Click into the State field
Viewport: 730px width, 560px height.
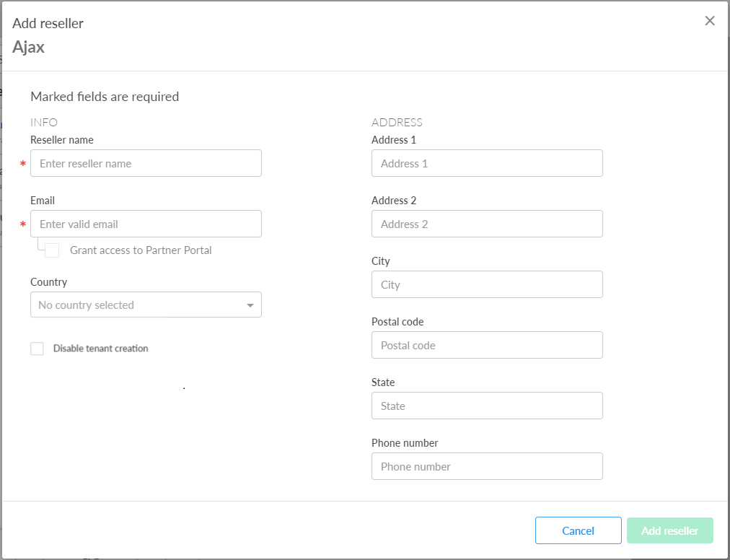[487, 406]
